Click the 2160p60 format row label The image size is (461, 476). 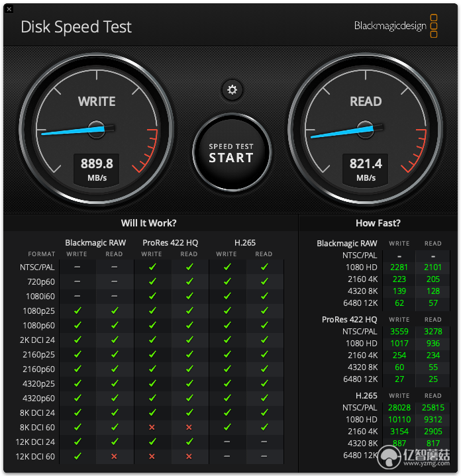[x=38, y=369]
